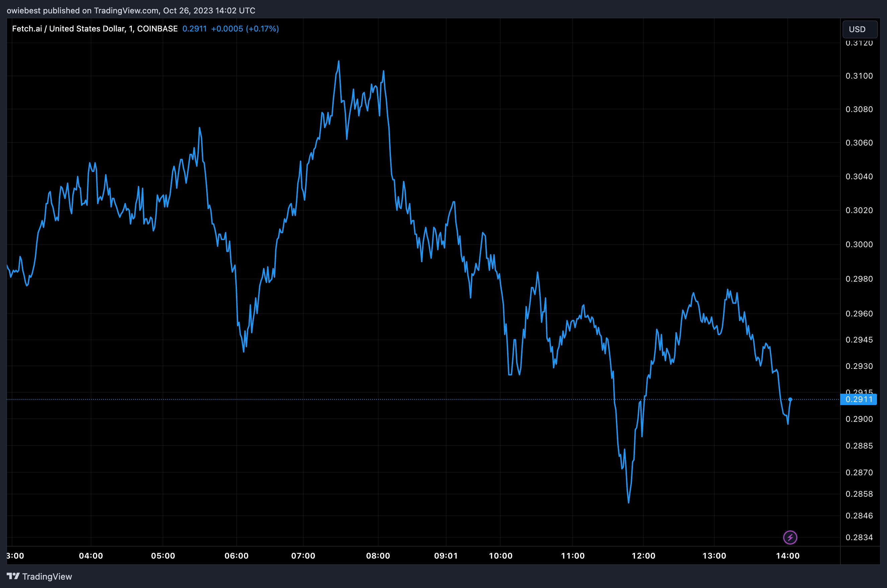Click the purple lightning bolt icon

point(790,537)
